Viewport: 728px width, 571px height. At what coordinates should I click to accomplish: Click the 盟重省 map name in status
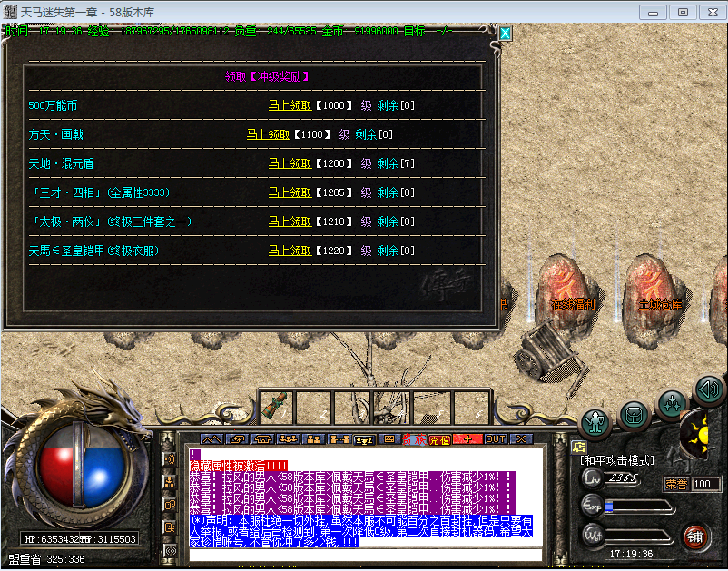pyautogui.click(x=25, y=559)
